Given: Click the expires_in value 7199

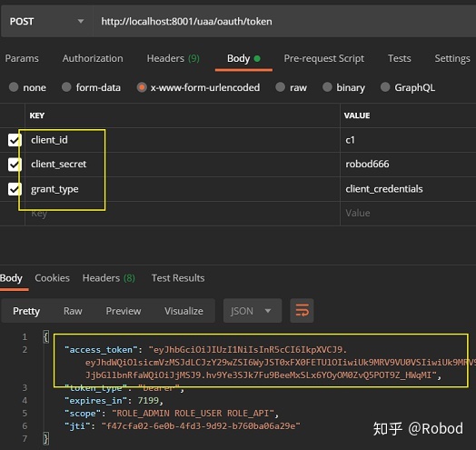Looking at the screenshot, I should [148, 401].
